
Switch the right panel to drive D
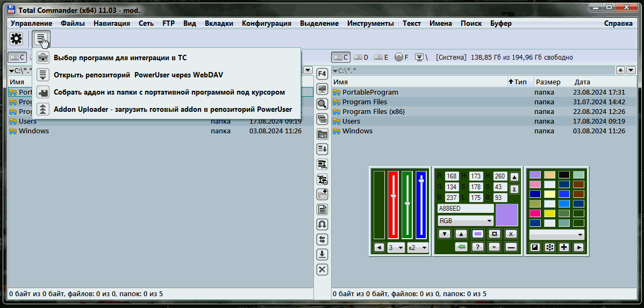[361, 57]
